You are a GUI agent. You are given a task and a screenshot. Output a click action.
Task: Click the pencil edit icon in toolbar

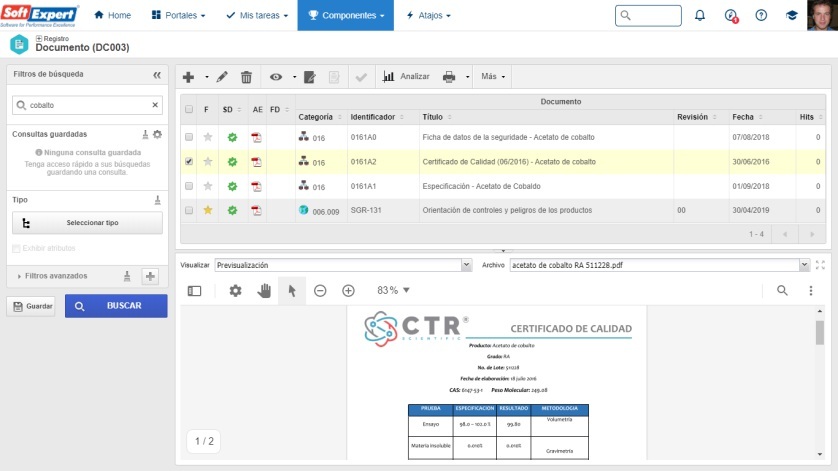tap(222, 76)
